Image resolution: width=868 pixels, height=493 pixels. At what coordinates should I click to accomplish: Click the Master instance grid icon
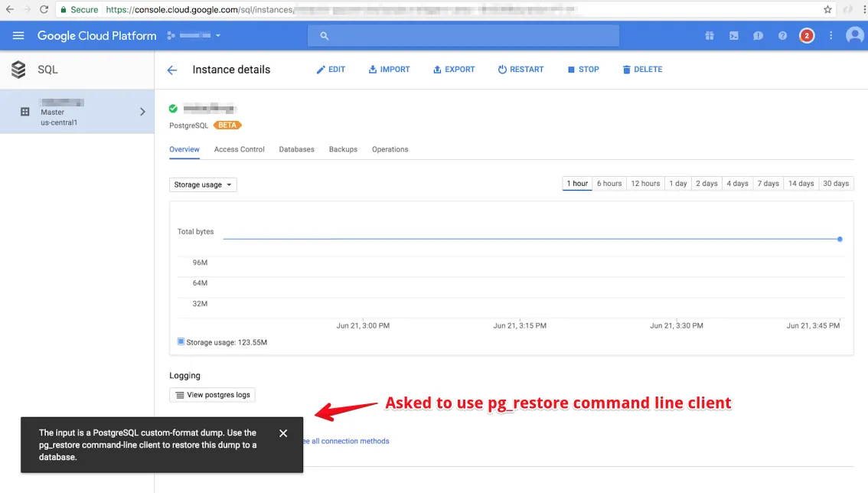point(25,112)
